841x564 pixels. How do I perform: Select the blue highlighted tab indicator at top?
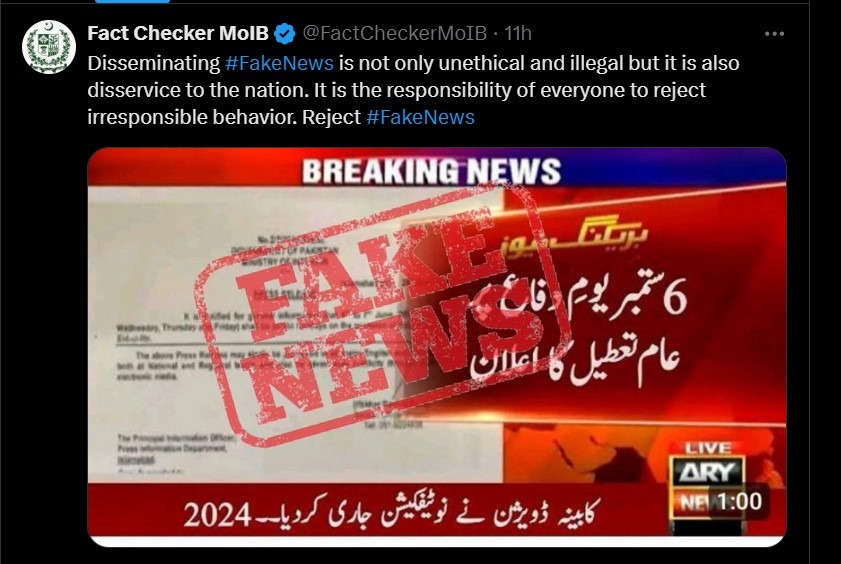132,1
